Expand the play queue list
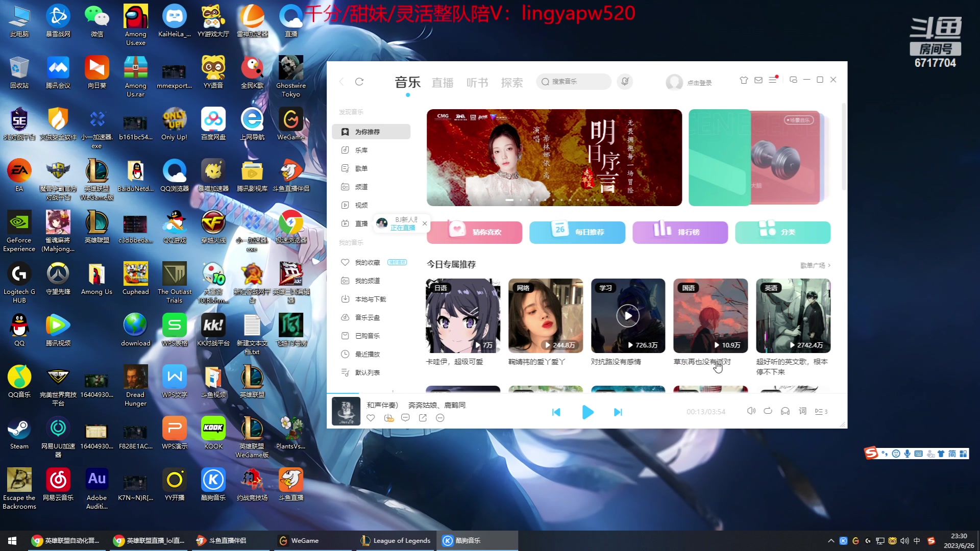Image resolution: width=980 pixels, height=551 pixels. (x=821, y=411)
